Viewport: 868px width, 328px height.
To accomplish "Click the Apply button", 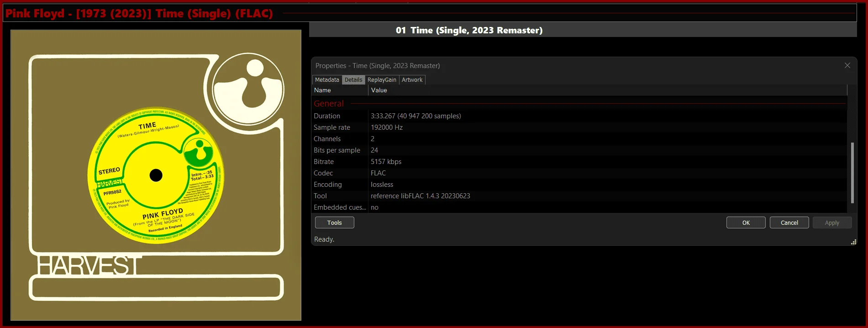I will click(x=832, y=222).
